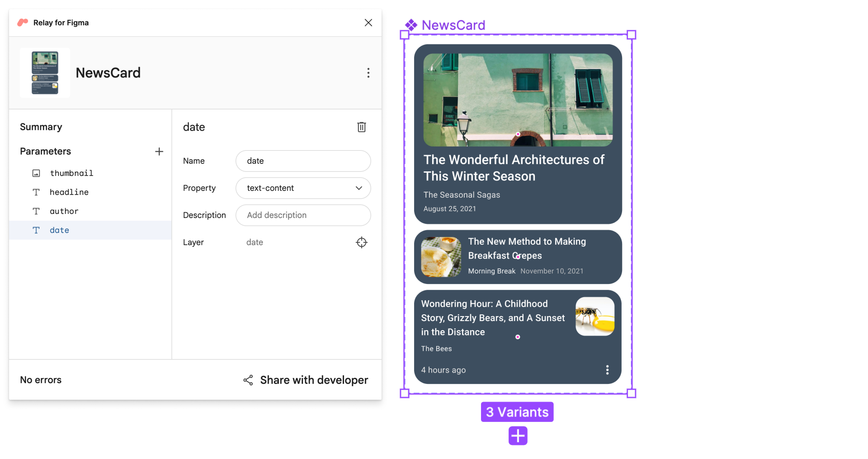Click the add variant plus button below NewsCard
The width and height of the screenshot is (868, 459).
pos(517,435)
